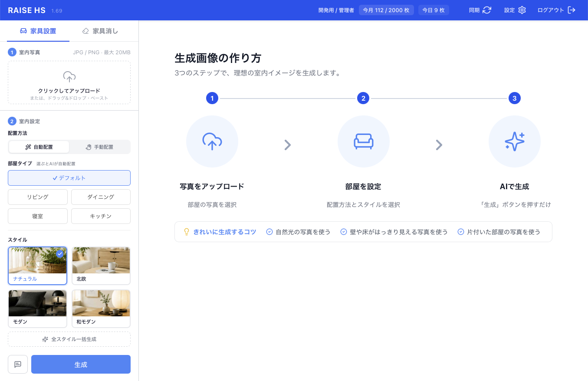Click the 同期 label in header

pos(474,10)
